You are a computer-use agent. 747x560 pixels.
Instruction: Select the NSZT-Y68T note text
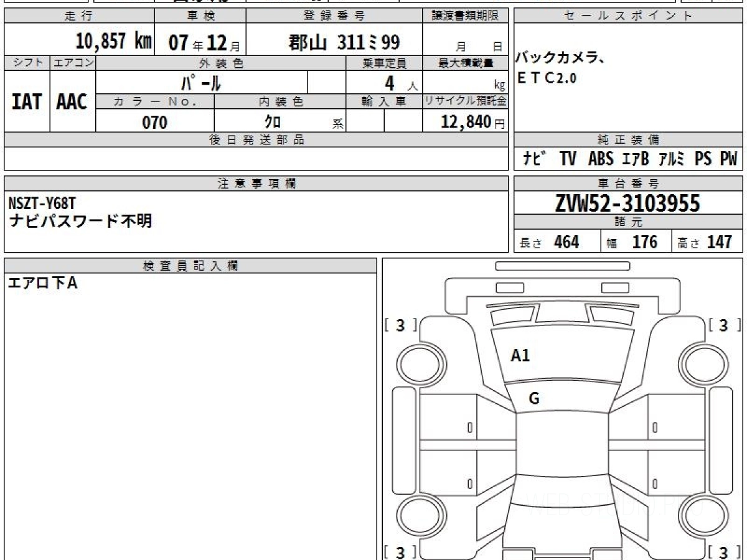(x=42, y=203)
